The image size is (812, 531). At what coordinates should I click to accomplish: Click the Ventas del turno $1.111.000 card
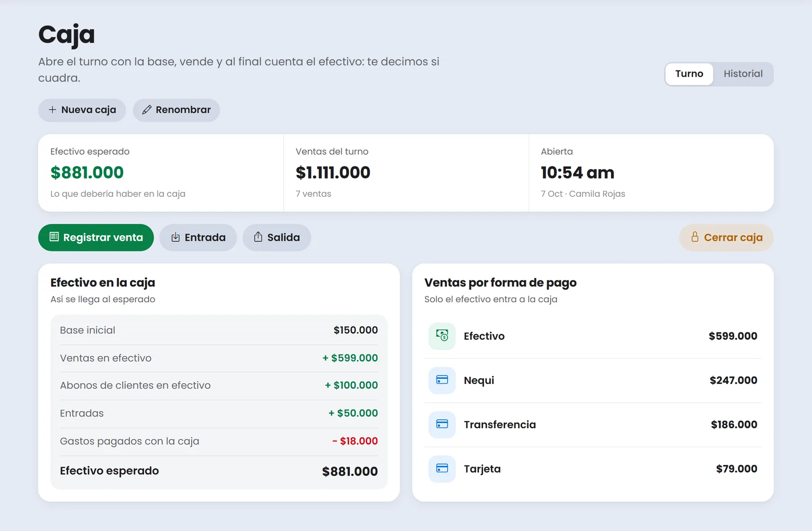[406, 173]
